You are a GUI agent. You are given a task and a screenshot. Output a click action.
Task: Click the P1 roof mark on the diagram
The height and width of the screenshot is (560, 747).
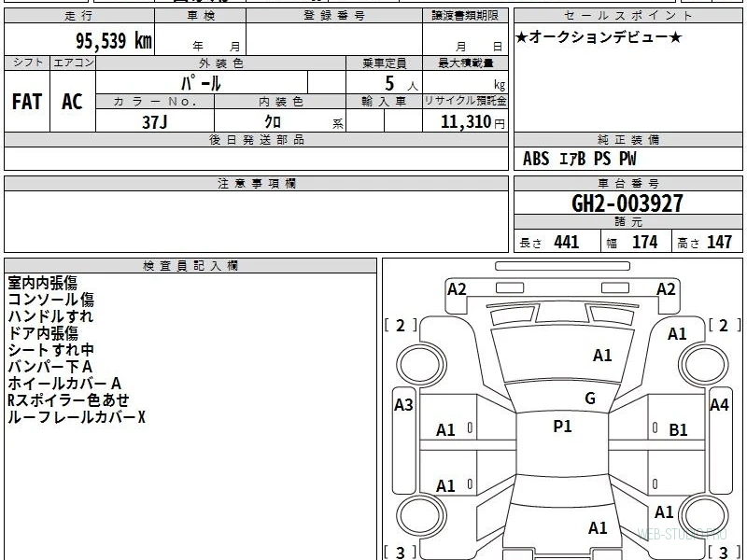(x=562, y=427)
